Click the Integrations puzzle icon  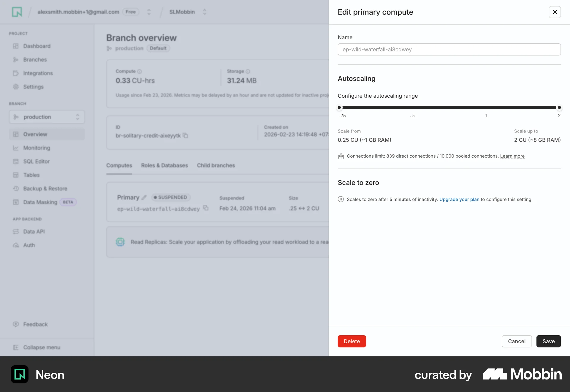point(16,73)
